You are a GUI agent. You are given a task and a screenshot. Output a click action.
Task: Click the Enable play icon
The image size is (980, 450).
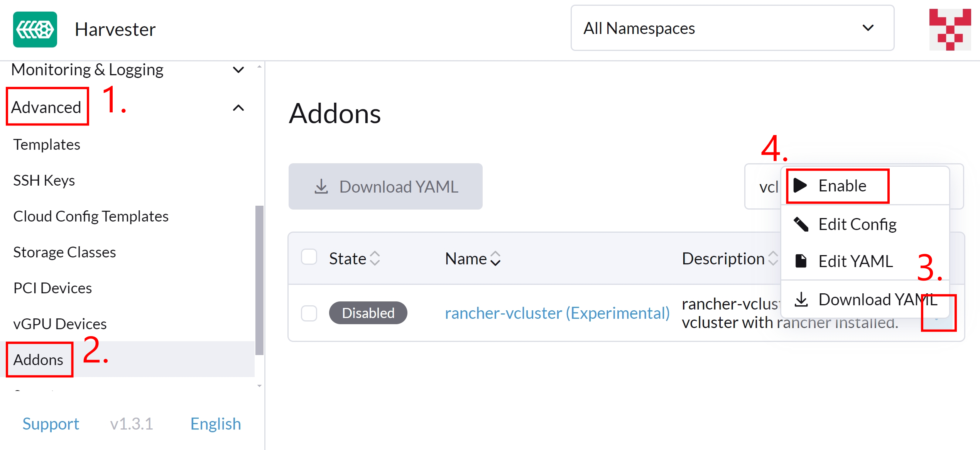pyautogui.click(x=800, y=186)
